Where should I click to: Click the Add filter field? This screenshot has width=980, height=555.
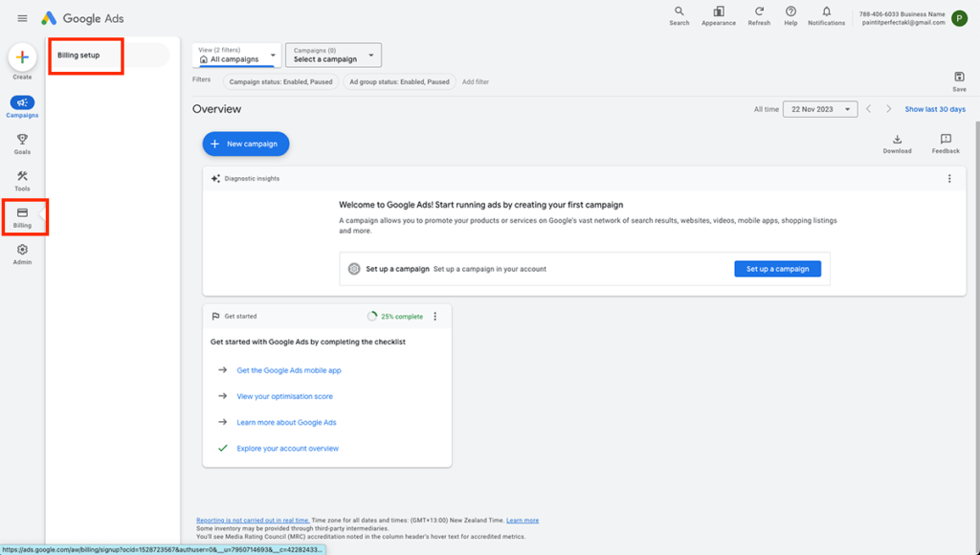click(476, 82)
